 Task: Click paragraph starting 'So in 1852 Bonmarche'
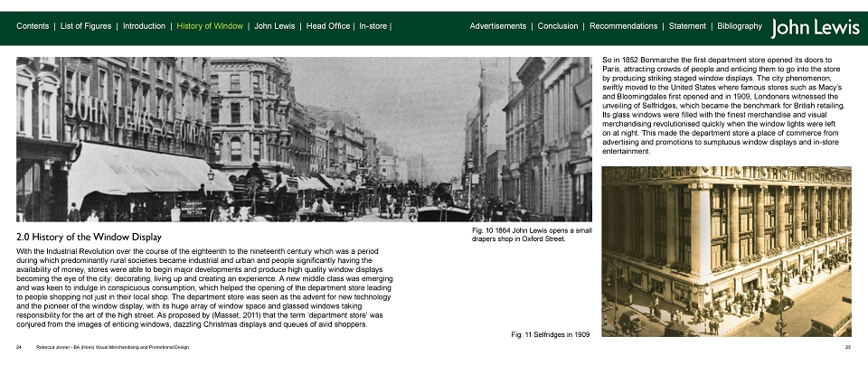pyautogui.click(x=723, y=105)
